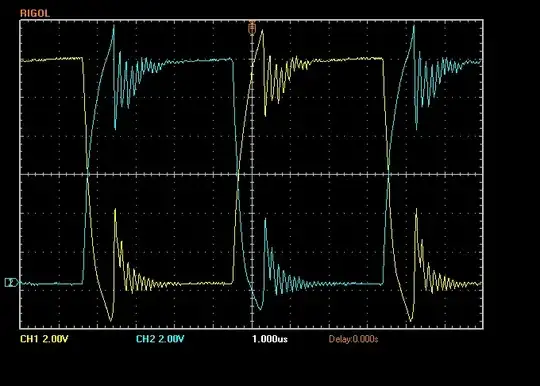The width and height of the screenshot is (540, 386).
Task: Click the "CH1" text in the yellow label
Action: coord(29,339)
